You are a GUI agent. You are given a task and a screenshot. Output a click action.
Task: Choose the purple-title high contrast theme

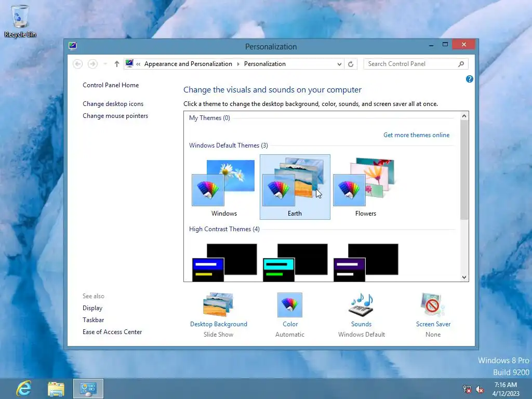tap(366, 262)
